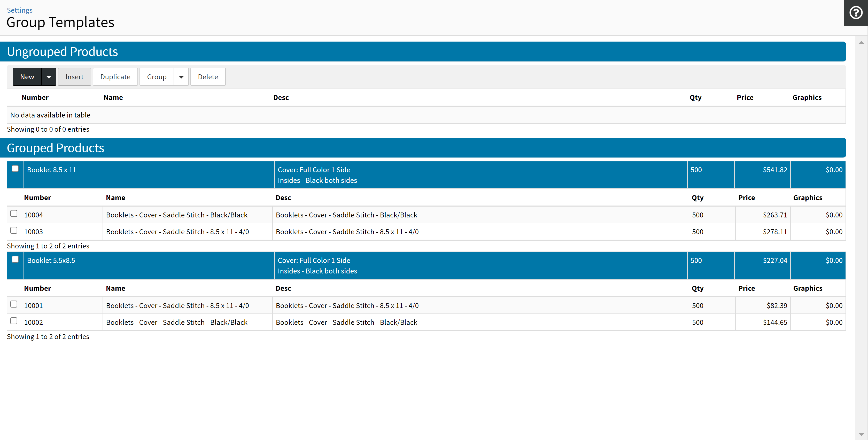Open the Settings breadcrumb link

click(20, 10)
